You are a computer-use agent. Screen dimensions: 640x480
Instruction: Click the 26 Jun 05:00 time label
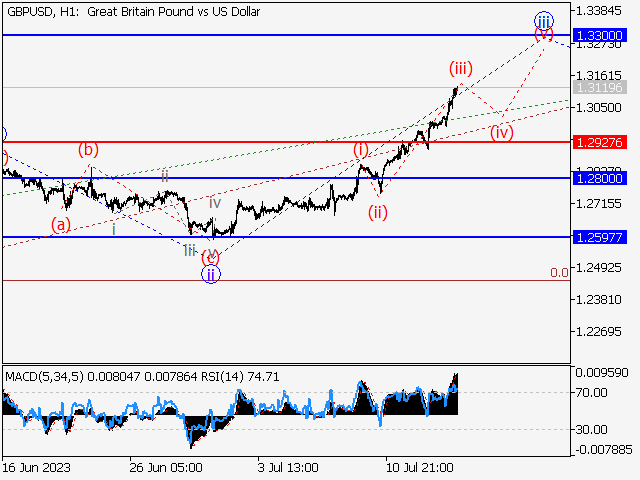[x=166, y=467]
